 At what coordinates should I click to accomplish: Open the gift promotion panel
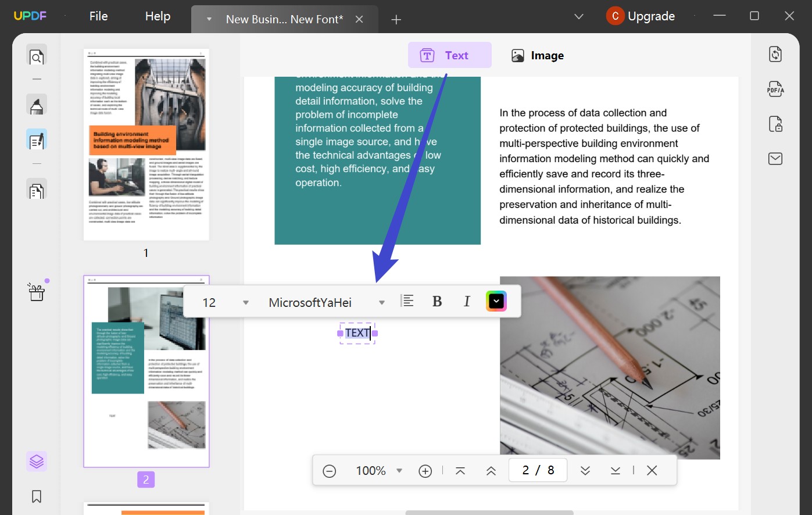click(x=37, y=292)
